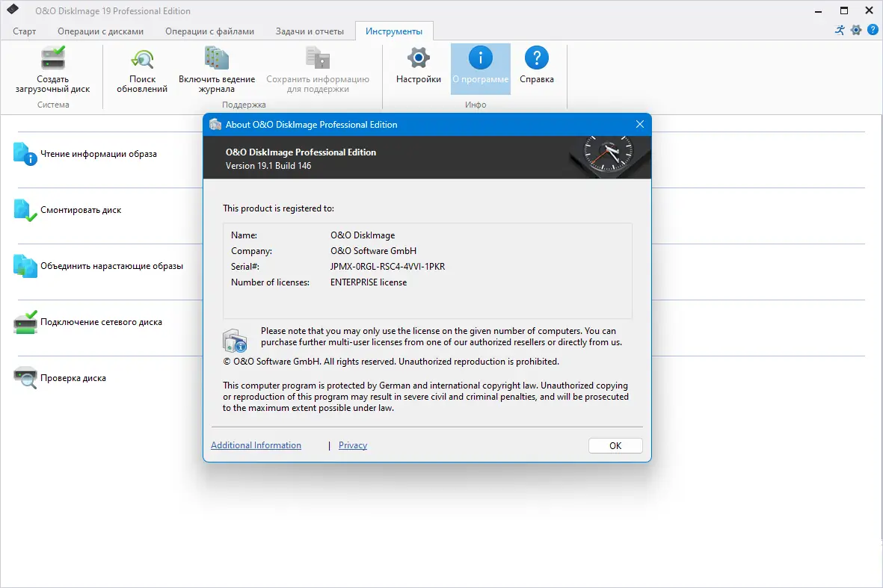
Task: Click the About dialog title icon
Action: click(x=215, y=124)
